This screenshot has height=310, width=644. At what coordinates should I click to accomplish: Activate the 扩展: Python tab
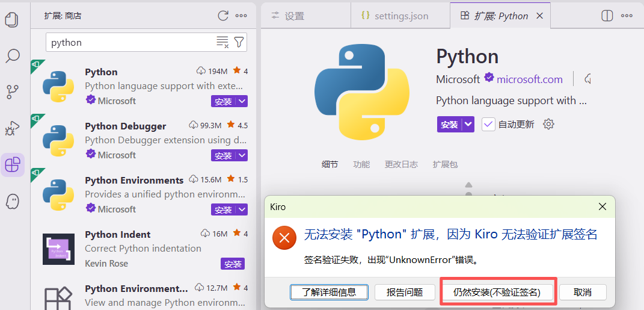(500, 16)
